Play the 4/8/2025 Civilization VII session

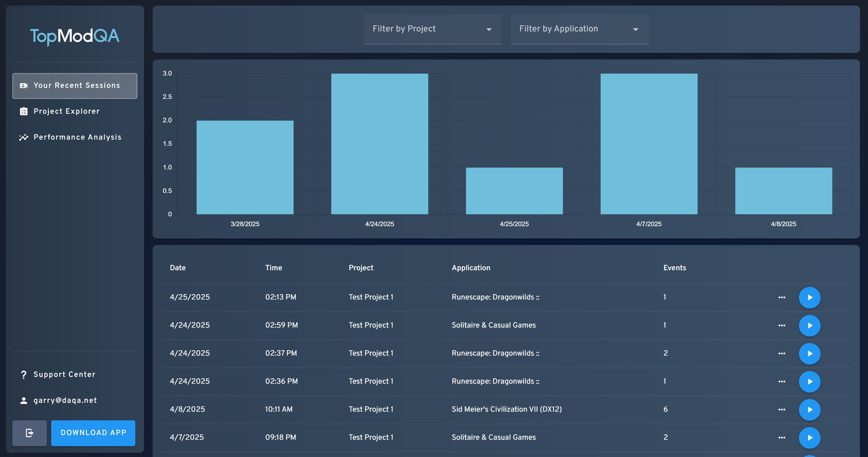coord(809,410)
